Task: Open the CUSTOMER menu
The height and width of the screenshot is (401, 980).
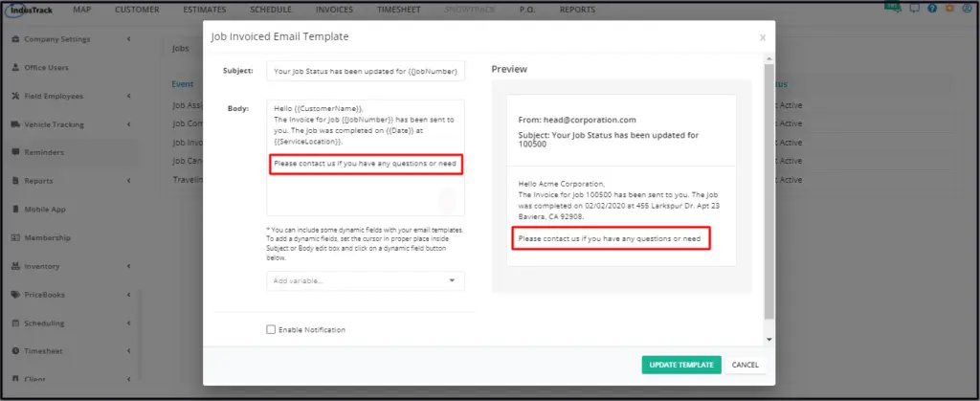Action: coord(137,10)
